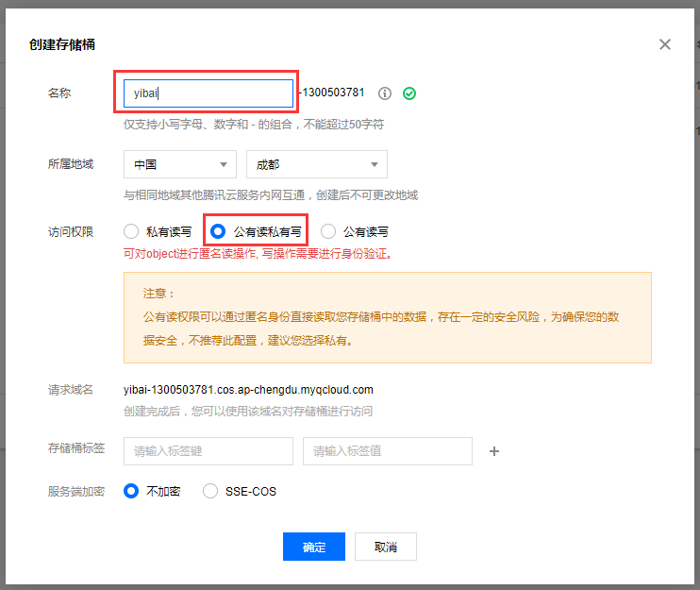Click the request domain yibai-1300503781 text
The image size is (700, 590).
point(248,389)
